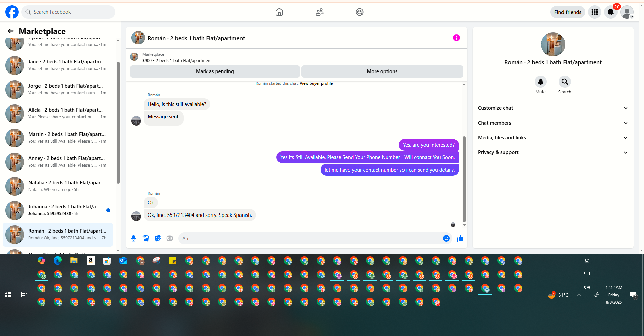The image size is (644, 336).
Task: Open Sticky Notes from the taskbar
Action: point(173,260)
